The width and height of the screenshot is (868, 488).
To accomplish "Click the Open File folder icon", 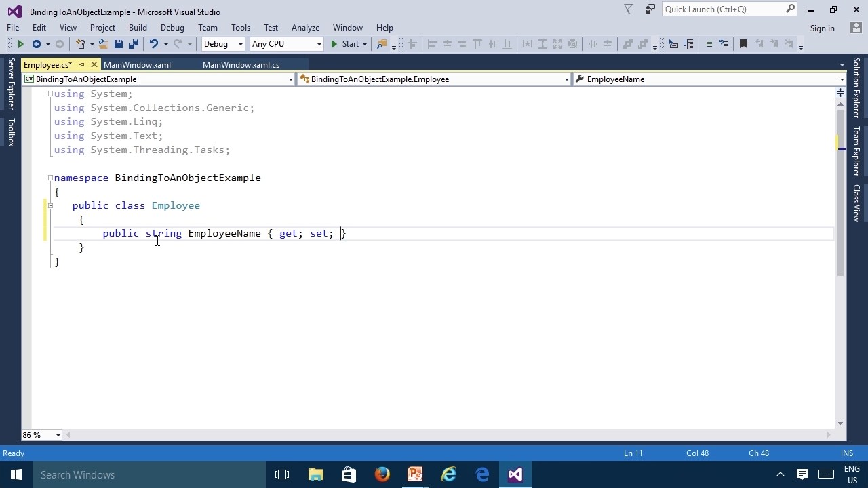I will tap(103, 44).
